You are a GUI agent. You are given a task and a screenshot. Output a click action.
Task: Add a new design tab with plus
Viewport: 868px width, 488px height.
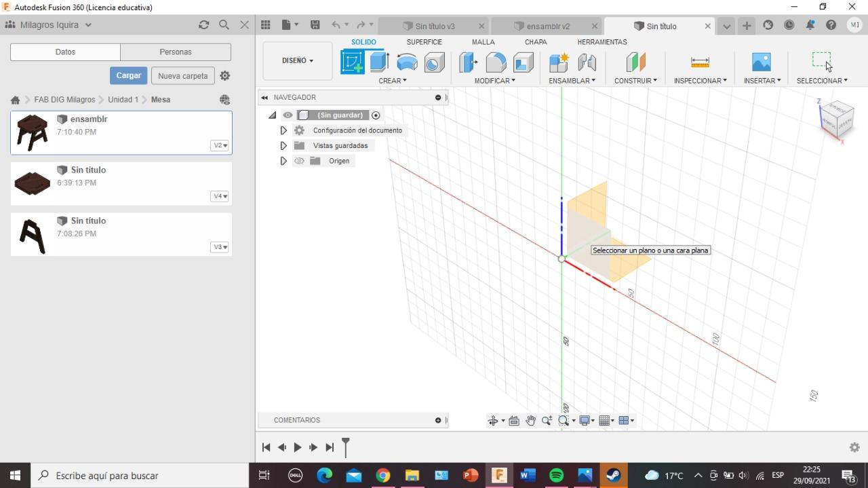pos(747,26)
